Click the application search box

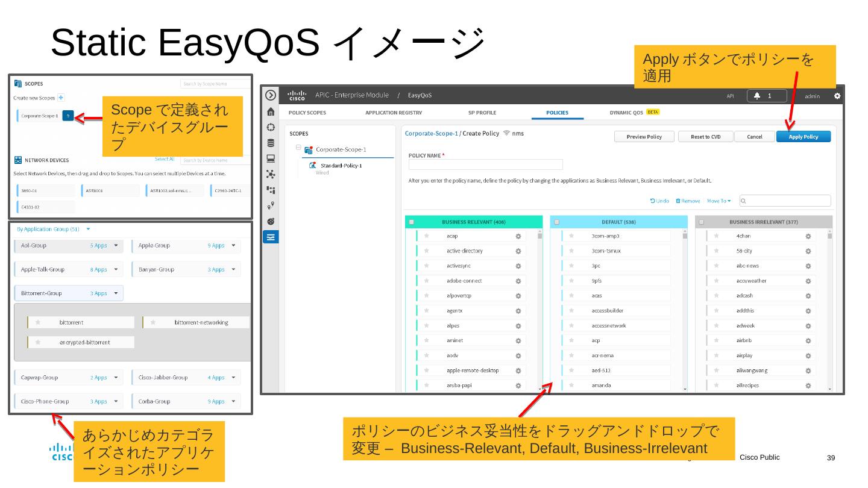coord(785,201)
